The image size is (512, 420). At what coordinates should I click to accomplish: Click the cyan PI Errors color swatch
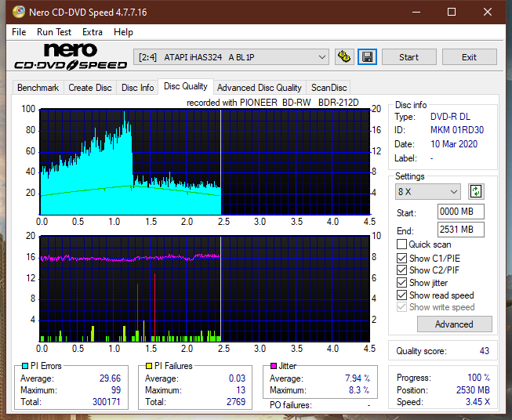(25, 366)
